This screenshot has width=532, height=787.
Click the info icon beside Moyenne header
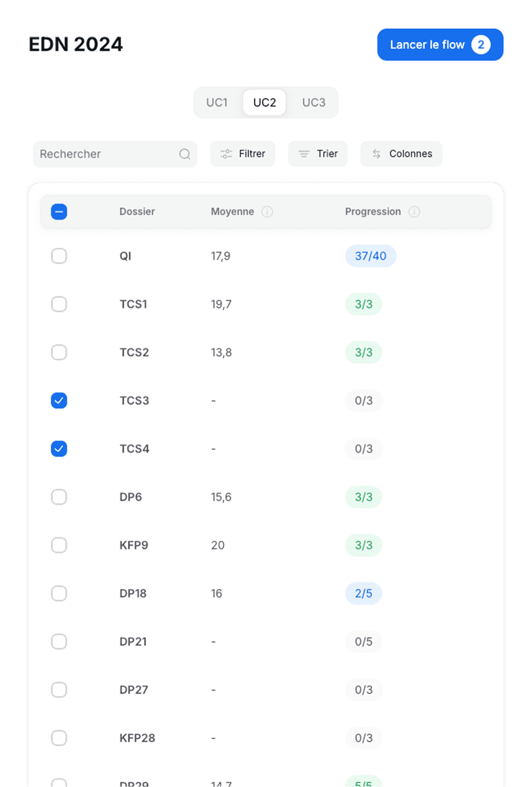point(268,212)
